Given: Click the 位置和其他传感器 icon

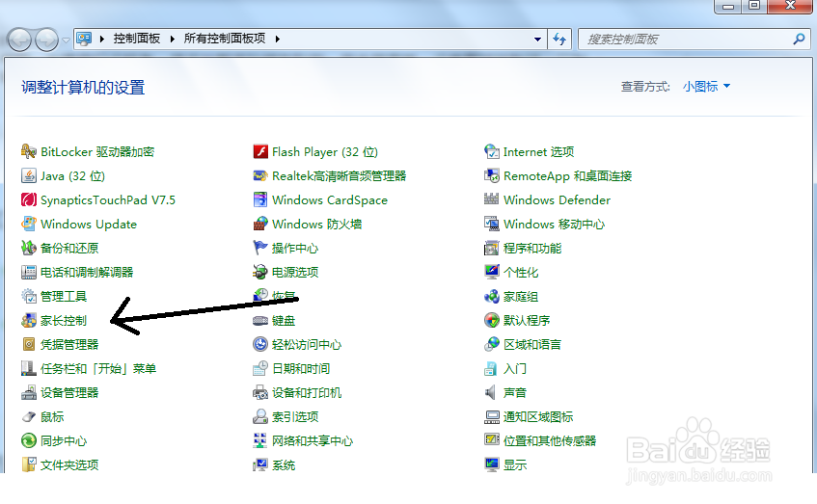Looking at the screenshot, I should pos(491,440).
